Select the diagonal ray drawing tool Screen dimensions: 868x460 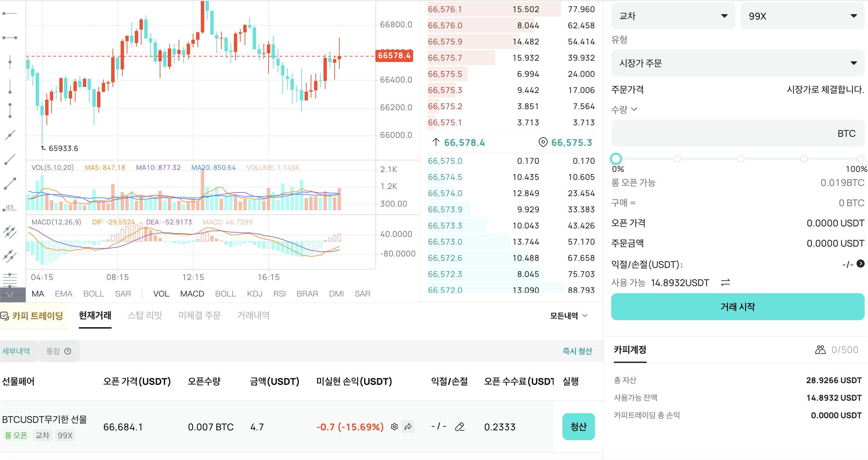pos(10,159)
